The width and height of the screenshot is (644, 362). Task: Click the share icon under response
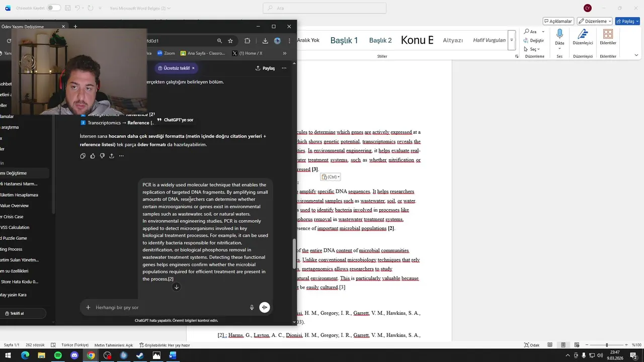[x=112, y=156]
